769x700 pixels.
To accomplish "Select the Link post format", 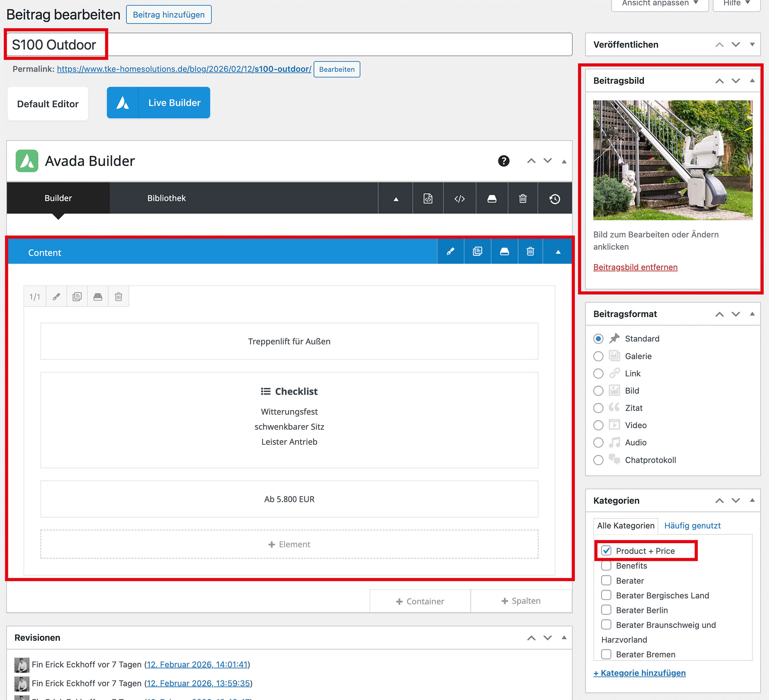I will tap(598, 374).
